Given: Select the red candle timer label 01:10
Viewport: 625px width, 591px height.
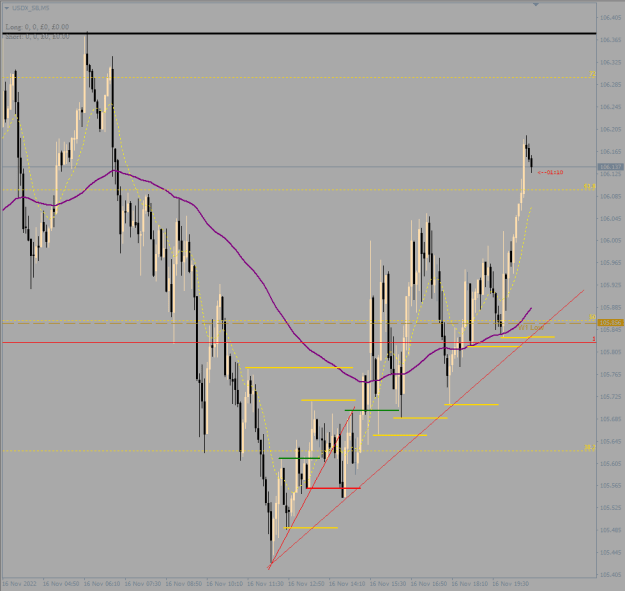Looking at the screenshot, I should [550, 172].
